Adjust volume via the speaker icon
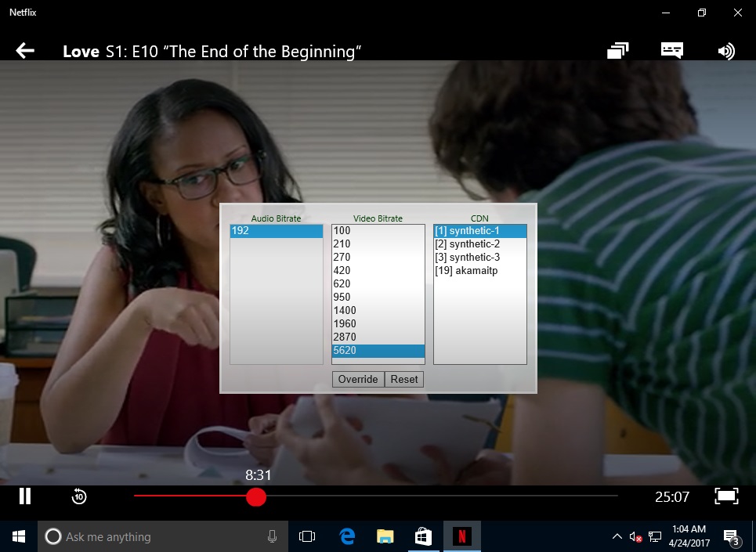 click(726, 51)
